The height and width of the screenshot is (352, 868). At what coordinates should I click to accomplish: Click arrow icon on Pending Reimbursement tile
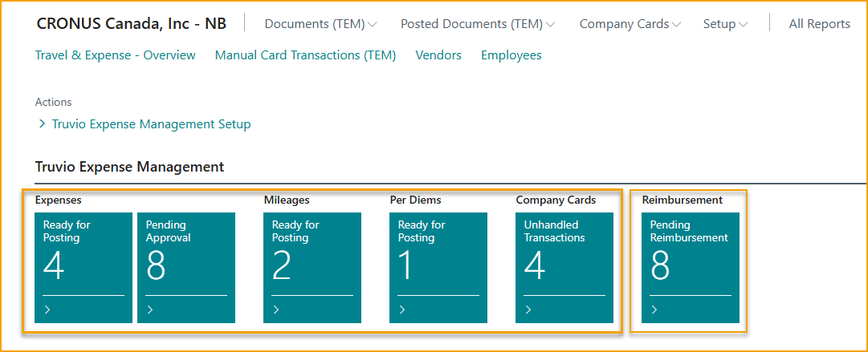click(654, 310)
